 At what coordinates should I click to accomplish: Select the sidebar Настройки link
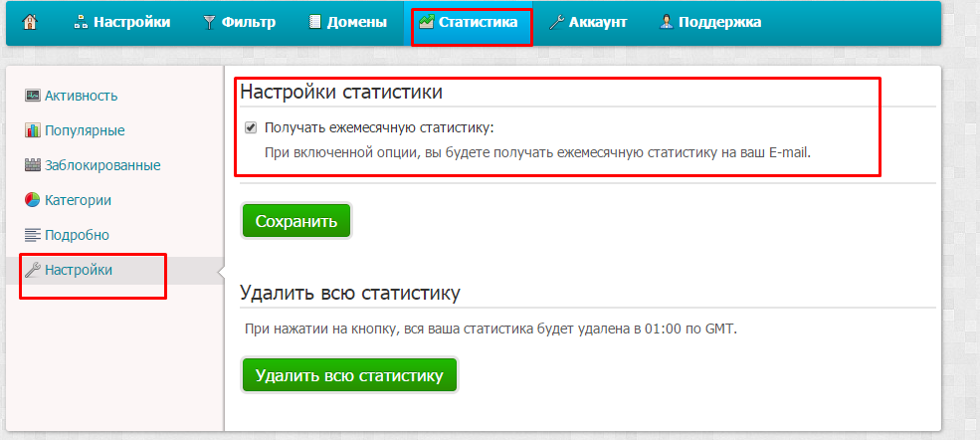point(79,270)
